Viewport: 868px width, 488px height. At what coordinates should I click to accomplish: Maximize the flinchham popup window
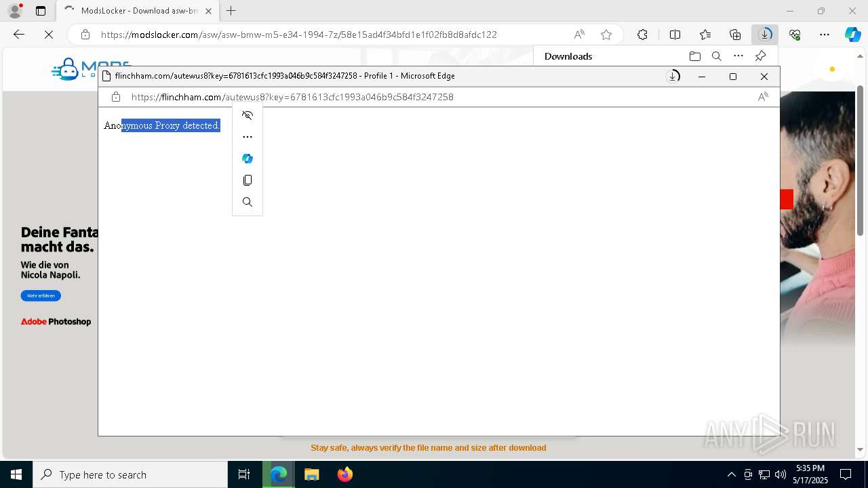(733, 77)
